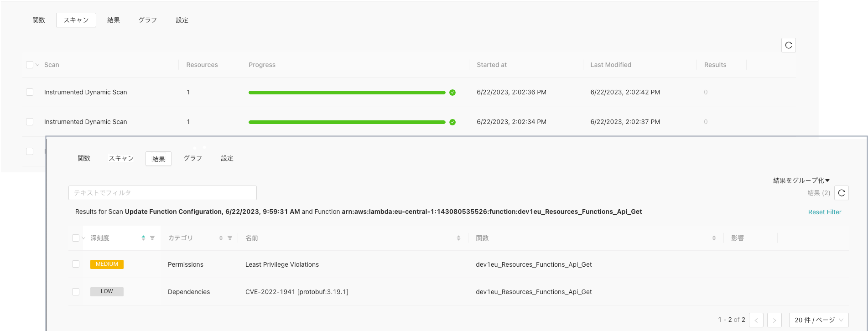
Task: Select all scans with the header checkbox
Action: (x=30, y=65)
